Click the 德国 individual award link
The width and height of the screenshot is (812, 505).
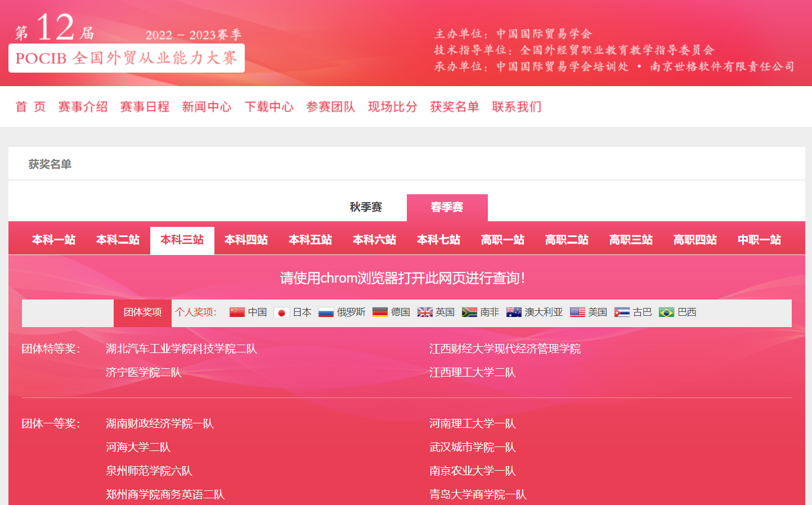[401, 312]
